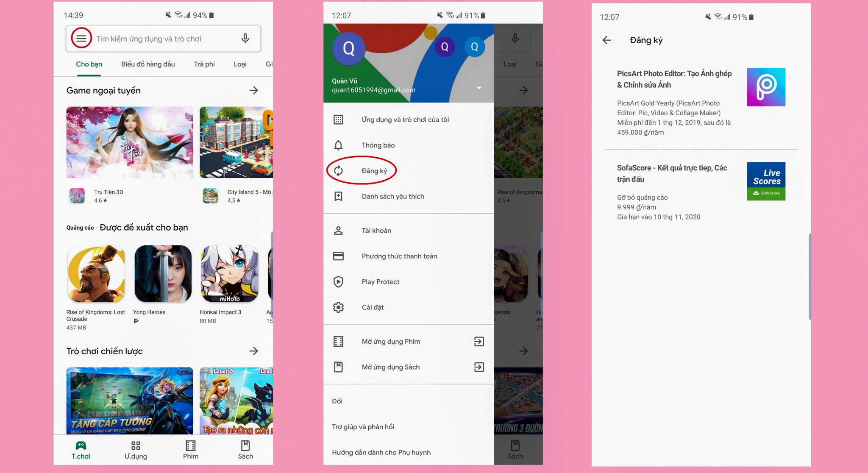Open the Tru Tiên 3D banner image

tap(130, 142)
